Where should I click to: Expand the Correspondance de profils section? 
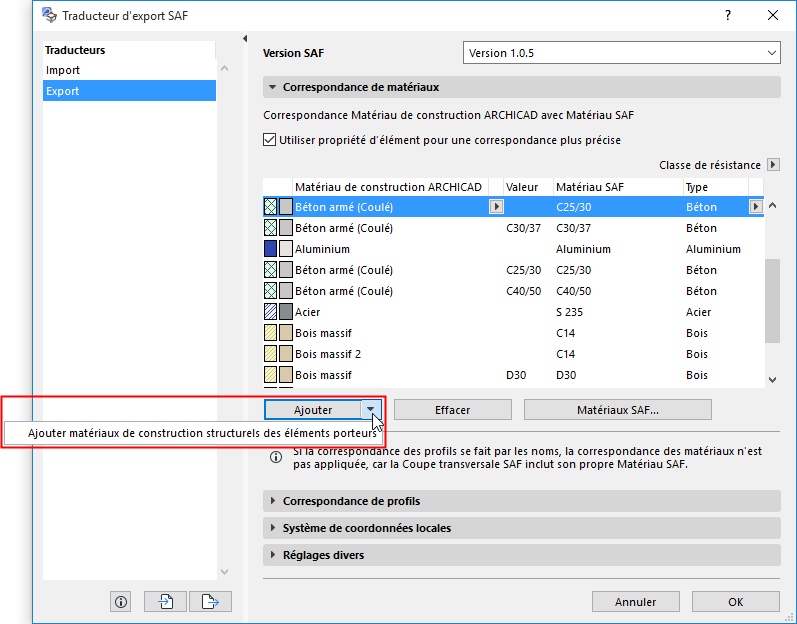pyautogui.click(x=273, y=501)
